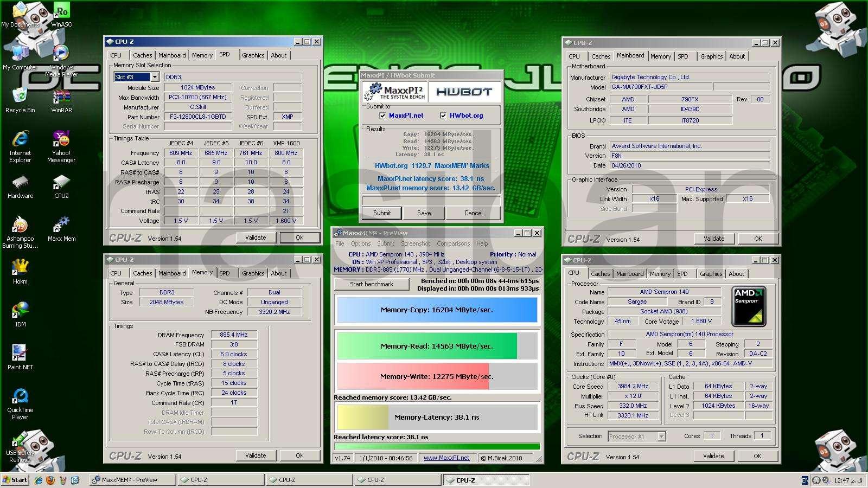Open www.MaxxPI.net link
Viewport: 868px width, 488px height.
pyautogui.click(x=446, y=458)
